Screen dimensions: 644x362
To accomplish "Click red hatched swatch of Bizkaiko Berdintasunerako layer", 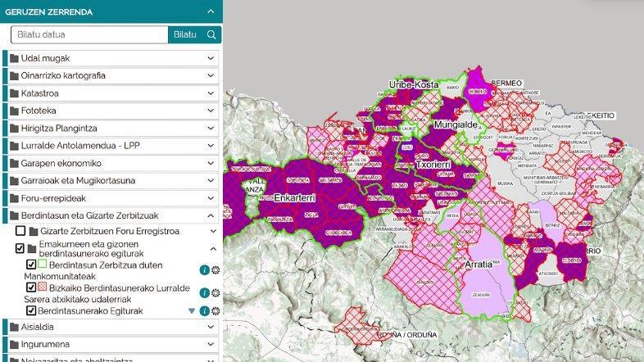I will click(x=43, y=287).
